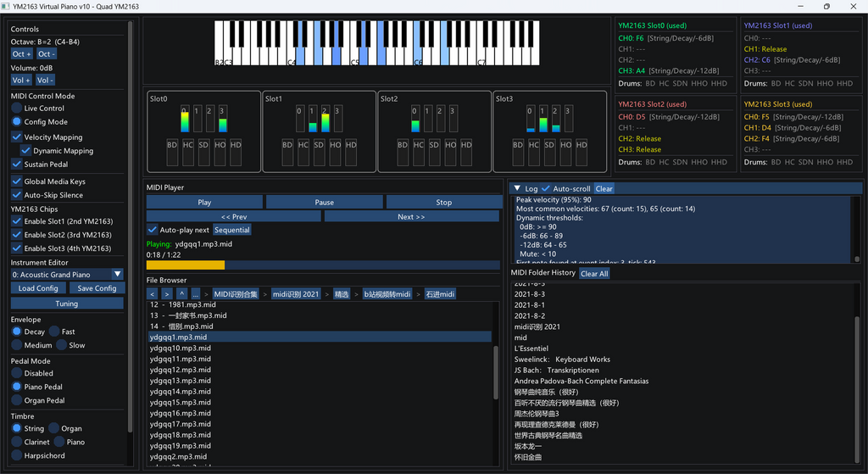Image resolution: width=868 pixels, height=474 pixels.
Task: Click Slot2 SD drum indicator
Action: (x=434, y=152)
